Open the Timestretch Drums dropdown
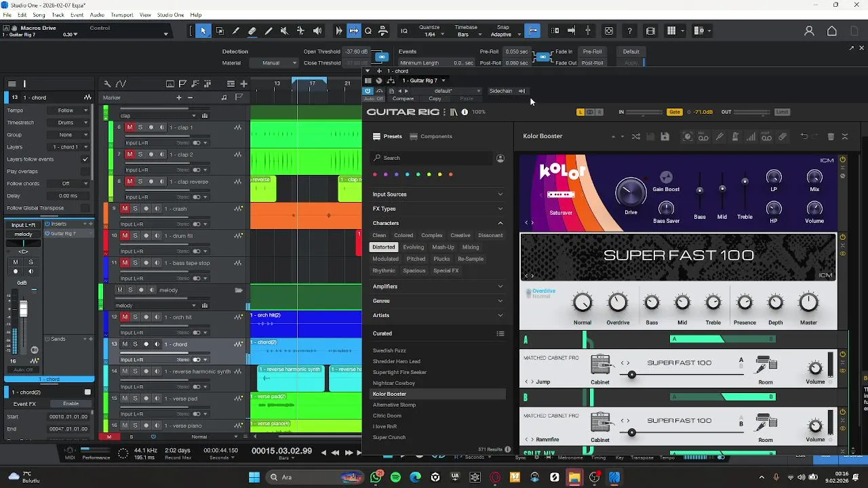The height and width of the screenshot is (488, 868). point(68,123)
